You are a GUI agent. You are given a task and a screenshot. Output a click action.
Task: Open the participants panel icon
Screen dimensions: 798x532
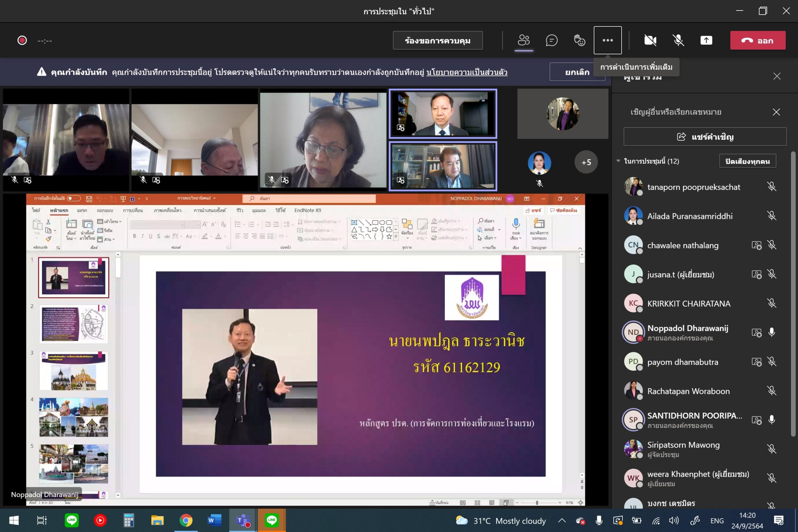tap(523, 40)
